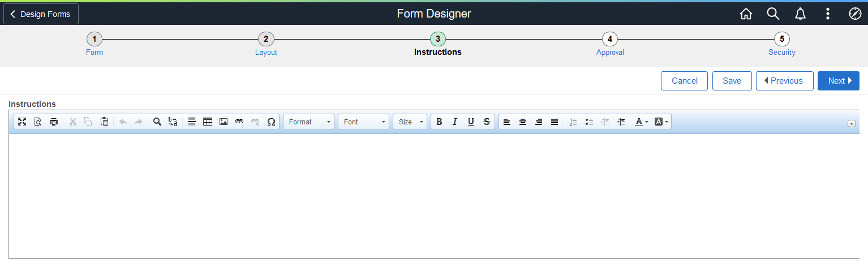Screen dimensions: 868x268
Task: Toggle strikethrough formatting
Action: (487, 122)
